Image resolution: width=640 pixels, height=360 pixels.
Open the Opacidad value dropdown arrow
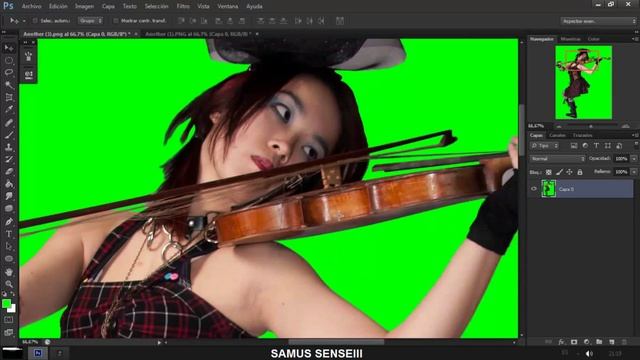[634, 159]
